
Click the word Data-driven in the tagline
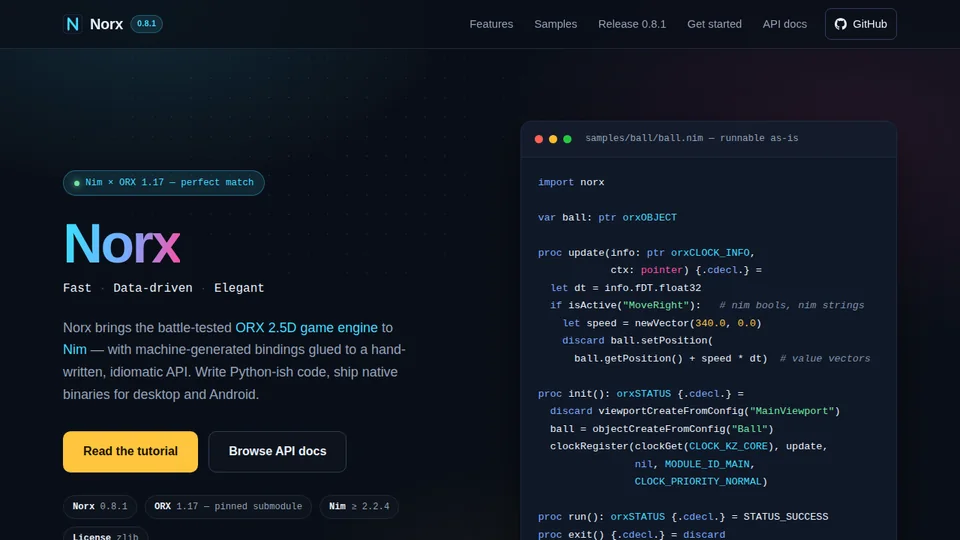coord(152,288)
